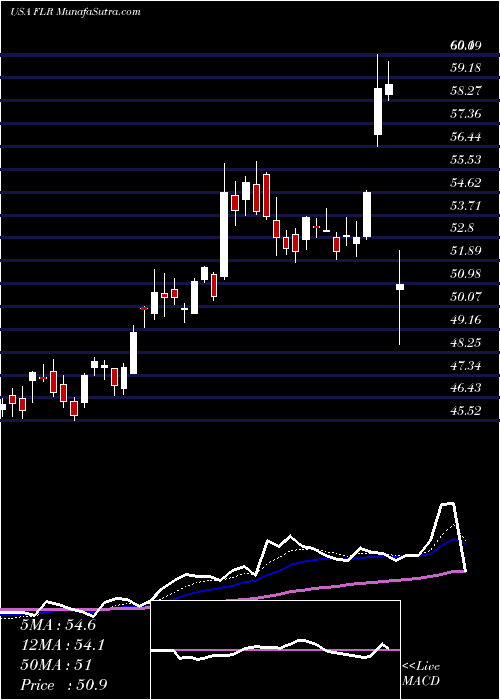Click the 53.71 price axis label
Screen dimensions: 500x700
coord(466,205)
